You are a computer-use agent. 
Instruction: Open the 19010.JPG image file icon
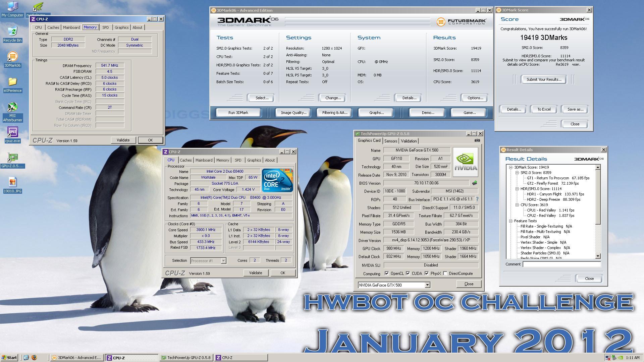tap(12, 185)
